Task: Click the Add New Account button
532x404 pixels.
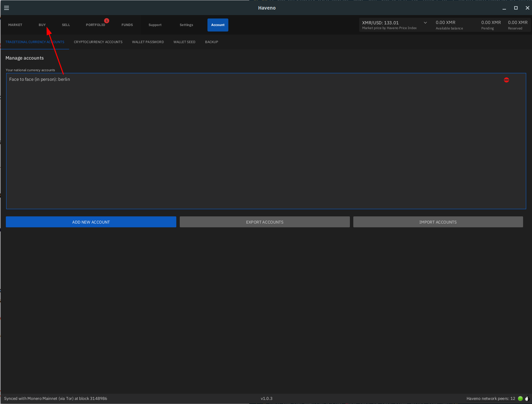Action: [91, 222]
